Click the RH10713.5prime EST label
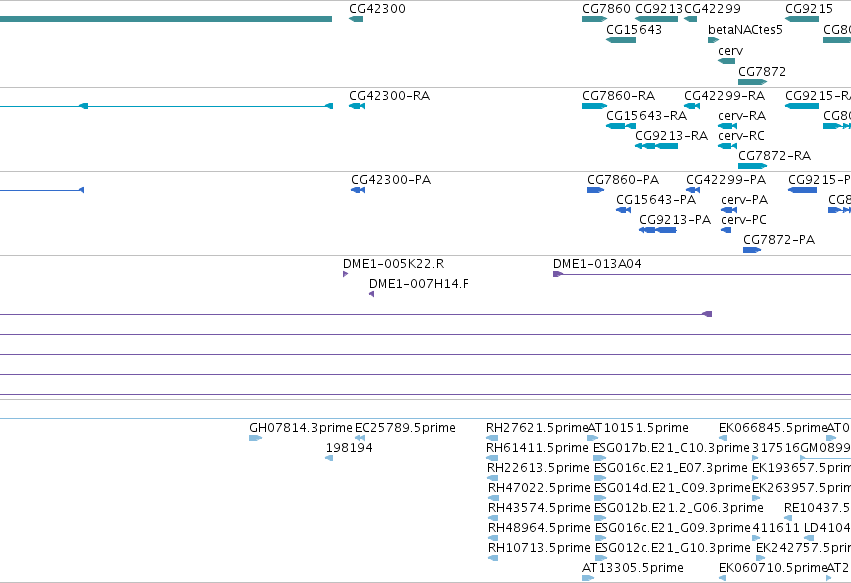Viewport: 851px width, 583px height. pos(539,548)
